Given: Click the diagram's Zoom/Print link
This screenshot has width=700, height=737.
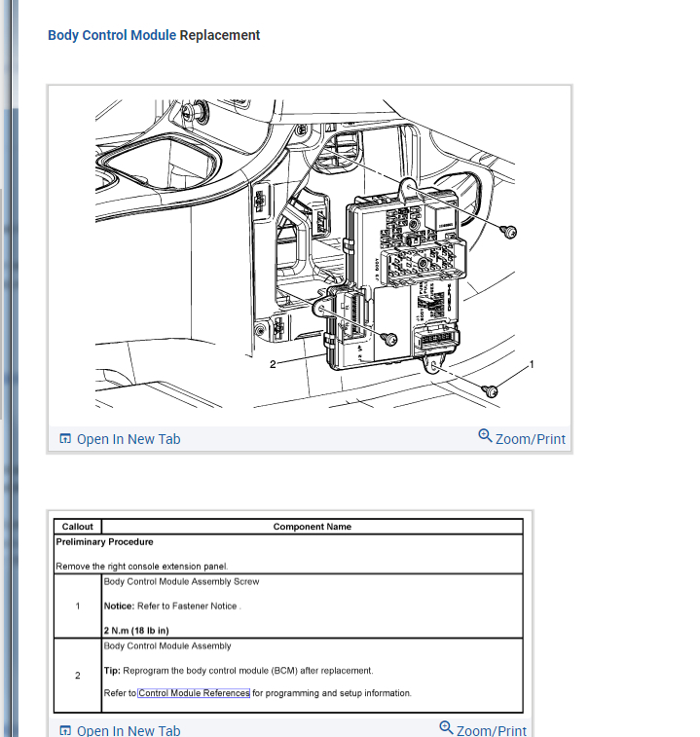Looking at the screenshot, I should [531, 439].
